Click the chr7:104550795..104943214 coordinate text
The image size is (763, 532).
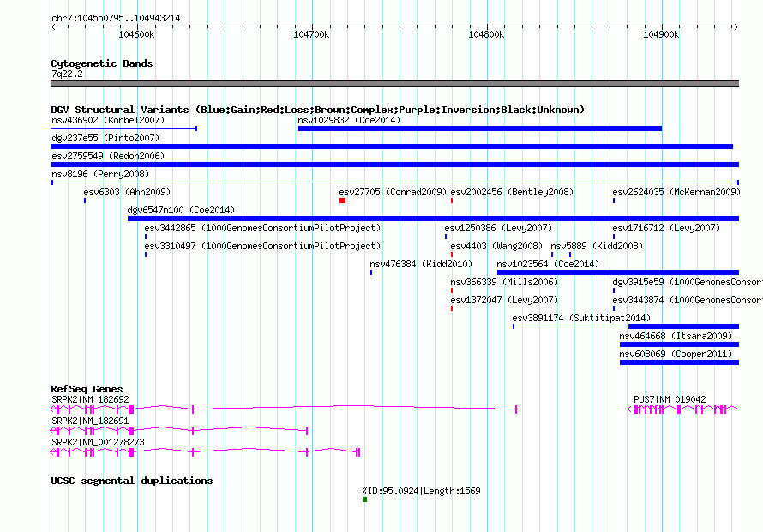[x=116, y=18]
